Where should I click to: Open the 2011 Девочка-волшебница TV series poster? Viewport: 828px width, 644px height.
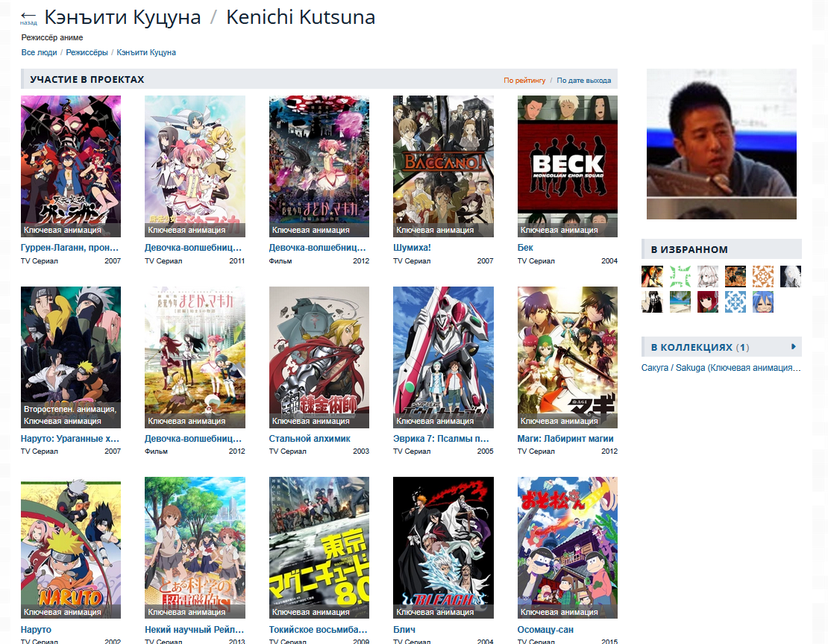point(195,166)
